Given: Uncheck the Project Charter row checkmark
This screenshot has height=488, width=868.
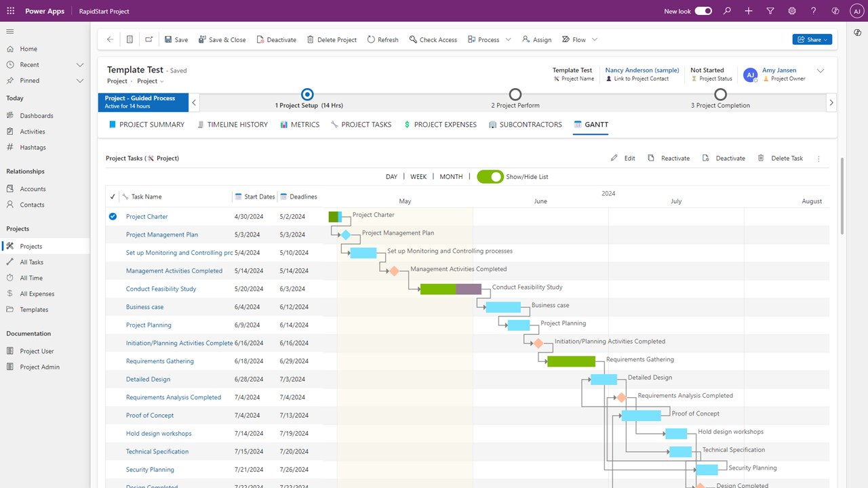Looking at the screenshot, I should coord(113,217).
